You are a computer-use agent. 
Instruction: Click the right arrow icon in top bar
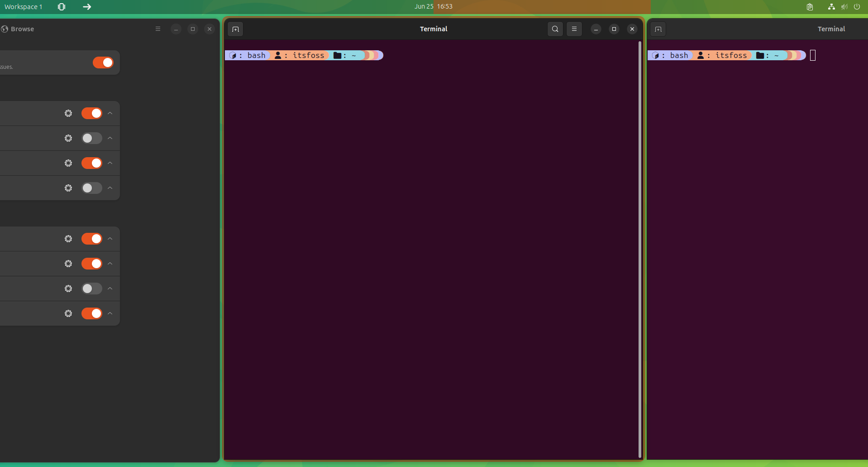pos(87,7)
